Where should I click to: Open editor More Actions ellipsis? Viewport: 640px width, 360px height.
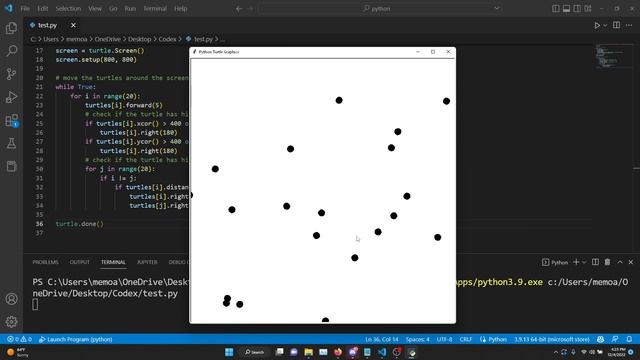[x=629, y=25]
